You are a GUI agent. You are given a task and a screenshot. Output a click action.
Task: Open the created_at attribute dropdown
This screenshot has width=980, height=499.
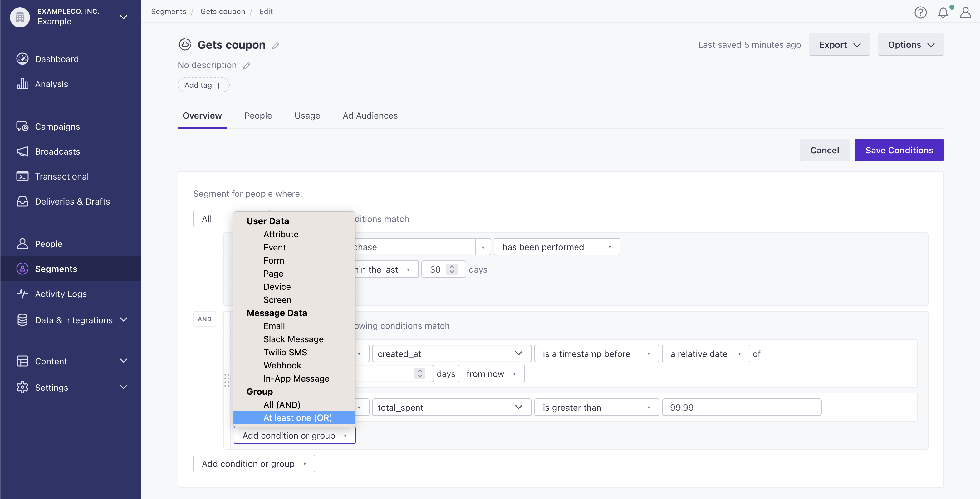452,353
